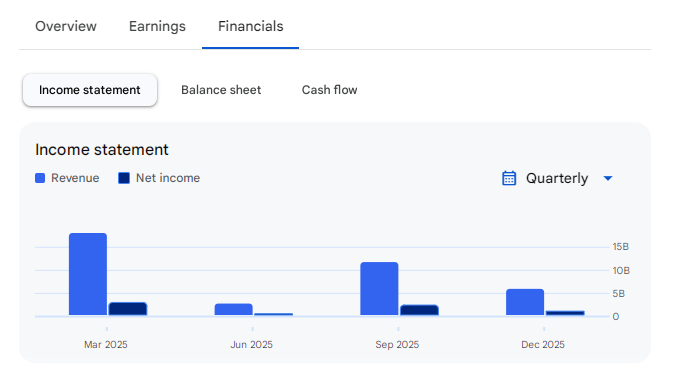This screenshot has width=674, height=373.
Task: Open the Overview tab
Action: point(66,26)
